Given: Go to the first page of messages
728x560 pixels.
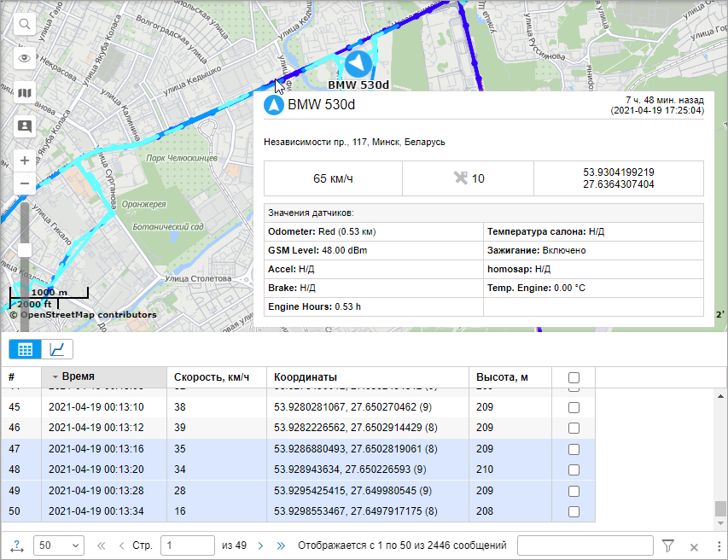Looking at the screenshot, I should 101,545.
